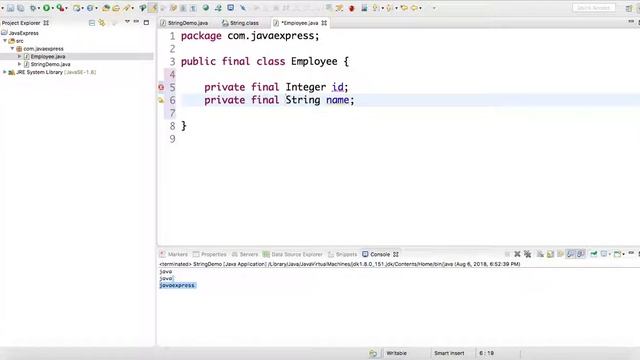640x360 pixels.
Task: Open dropdown arrow beside Debug icon
Action: click(39, 8)
